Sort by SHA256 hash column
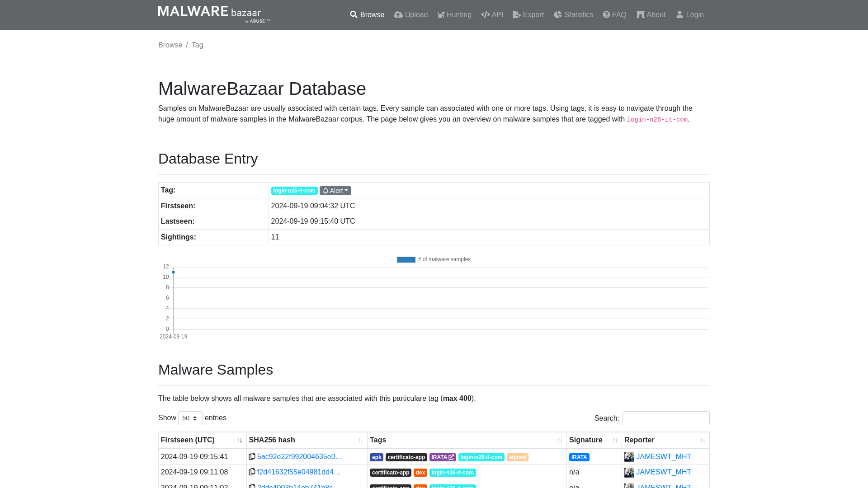 307,440
